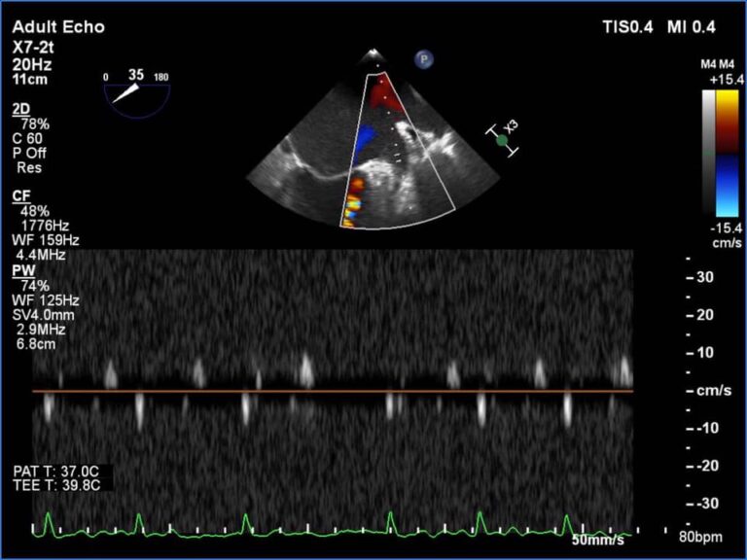
Task: Click the green focus marker dot
Action: [502, 140]
